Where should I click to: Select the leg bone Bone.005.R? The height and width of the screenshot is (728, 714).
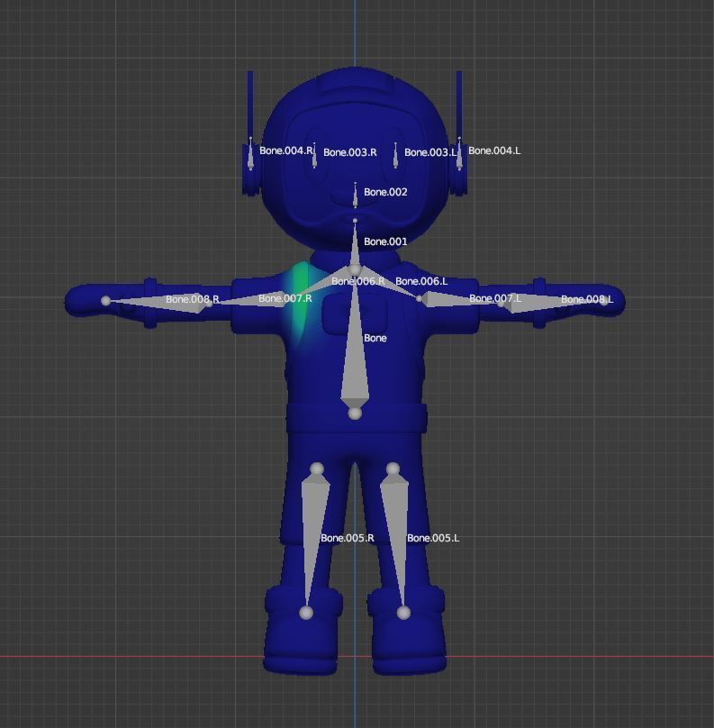313,539
